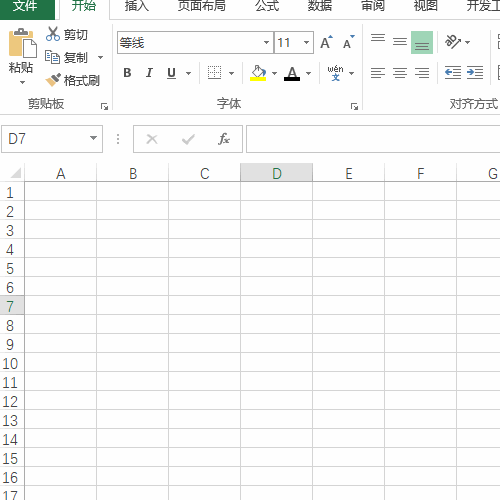Viewport: 500px width, 500px height.
Task: Toggle bold formatting (B)
Action: coord(127,73)
